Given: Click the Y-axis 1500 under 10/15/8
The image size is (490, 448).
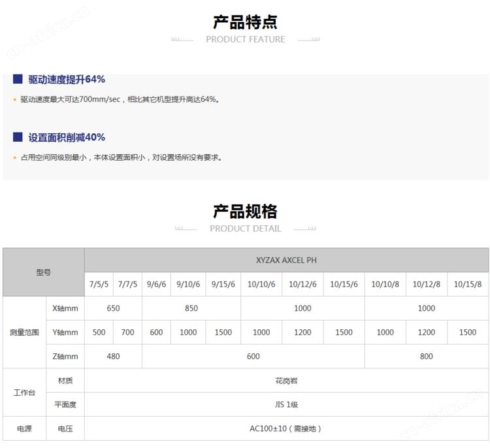Looking at the screenshot, I should click(468, 332).
